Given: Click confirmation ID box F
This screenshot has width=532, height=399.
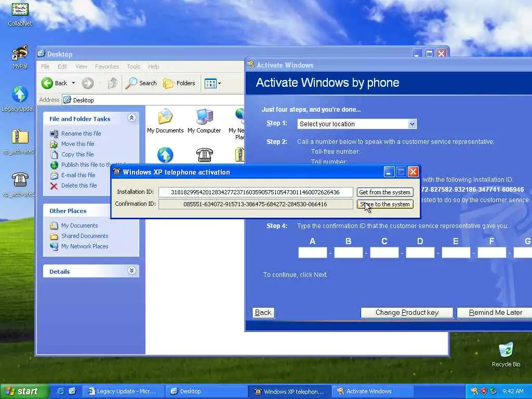Looking at the screenshot, I should [x=492, y=252].
